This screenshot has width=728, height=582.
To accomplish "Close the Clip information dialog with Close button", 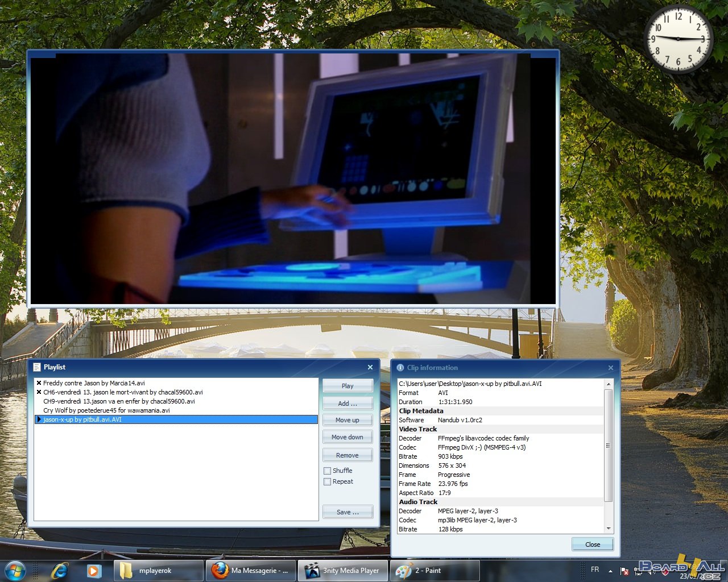I will (593, 544).
